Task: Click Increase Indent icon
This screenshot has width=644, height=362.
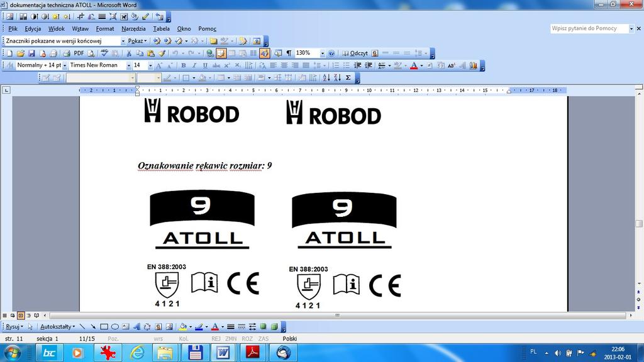Action: click(369, 65)
